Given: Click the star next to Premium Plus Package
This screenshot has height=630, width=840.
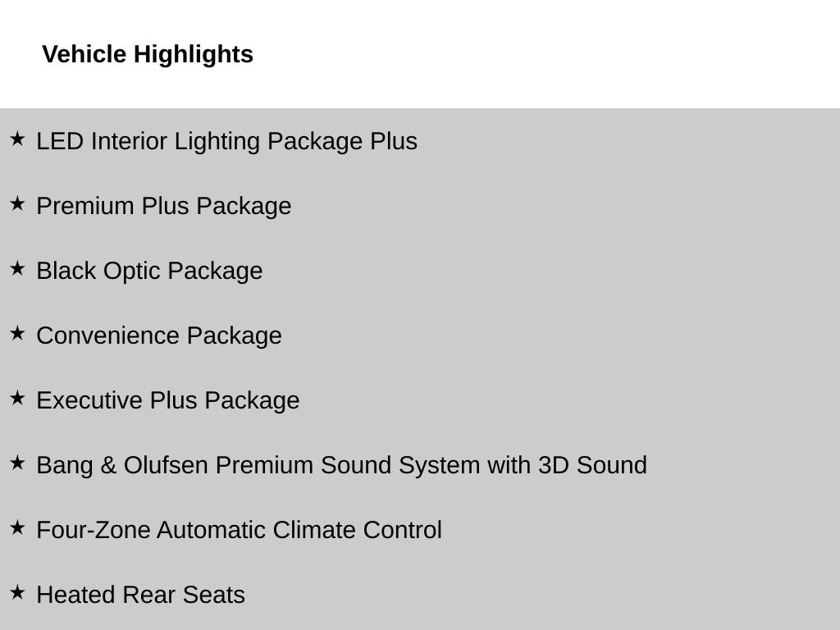Looking at the screenshot, I should tap(17, 203).
